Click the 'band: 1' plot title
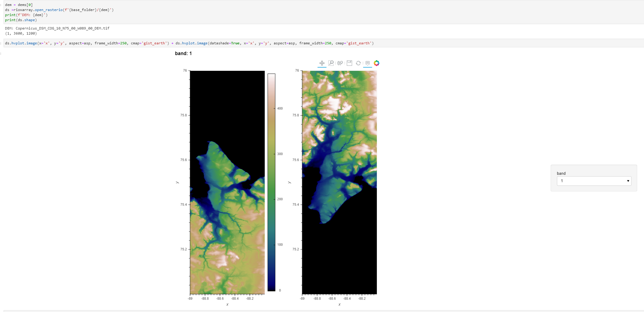This screenshot has height=312, width=644. pyautogui.click(x=183, y=54)
